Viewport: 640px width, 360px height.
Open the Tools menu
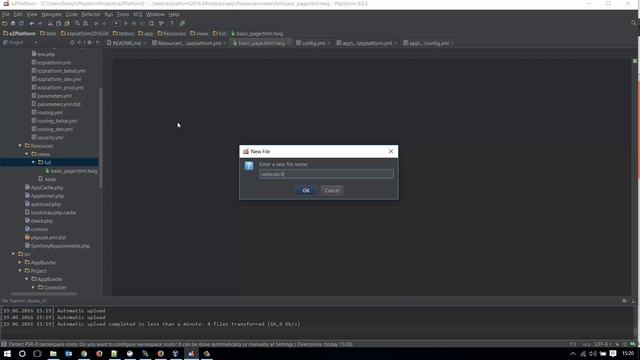click(x=123, y=14)
